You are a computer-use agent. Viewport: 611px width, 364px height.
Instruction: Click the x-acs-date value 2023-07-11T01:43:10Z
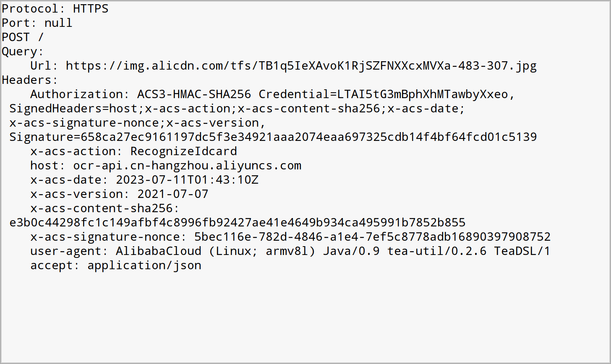click(x=187, y=180)
